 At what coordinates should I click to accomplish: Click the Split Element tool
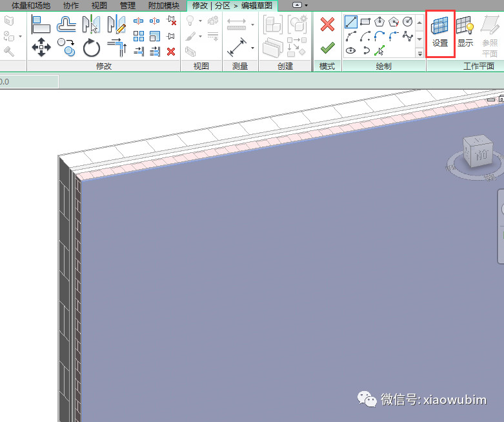(139, 21)
